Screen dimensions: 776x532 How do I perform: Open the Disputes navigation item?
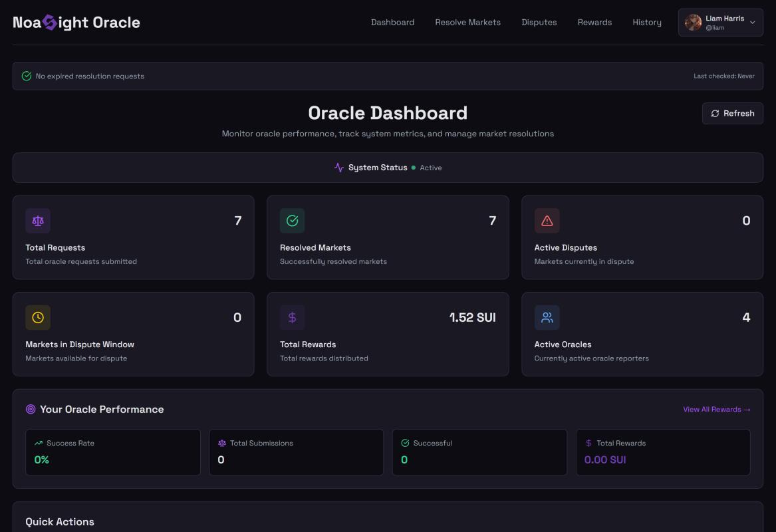[539, 23]
